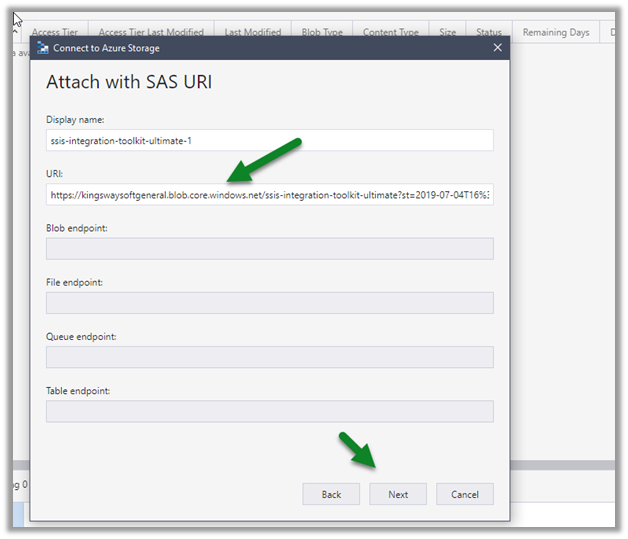This screenshot has width=628, height=539.
Task: Proceed with the Next button
Action: (x=398, y=494)
